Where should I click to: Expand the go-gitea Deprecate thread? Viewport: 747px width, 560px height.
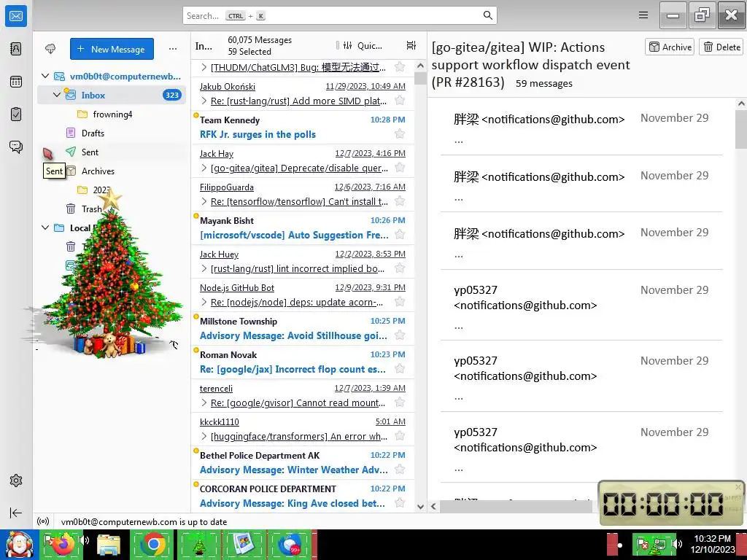(x=204, y=168)
